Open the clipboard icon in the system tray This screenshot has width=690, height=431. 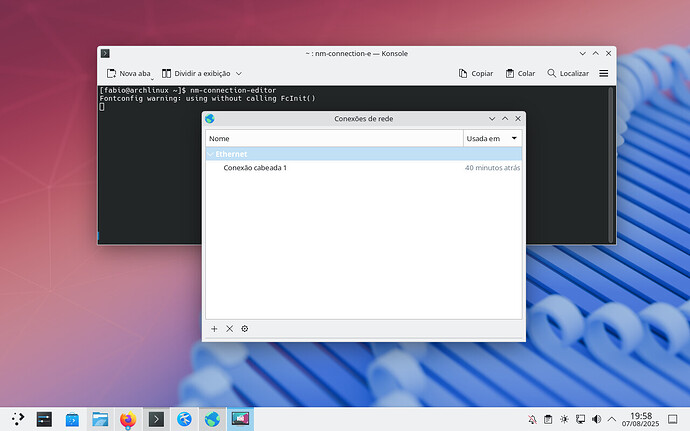tap(549, 419)
